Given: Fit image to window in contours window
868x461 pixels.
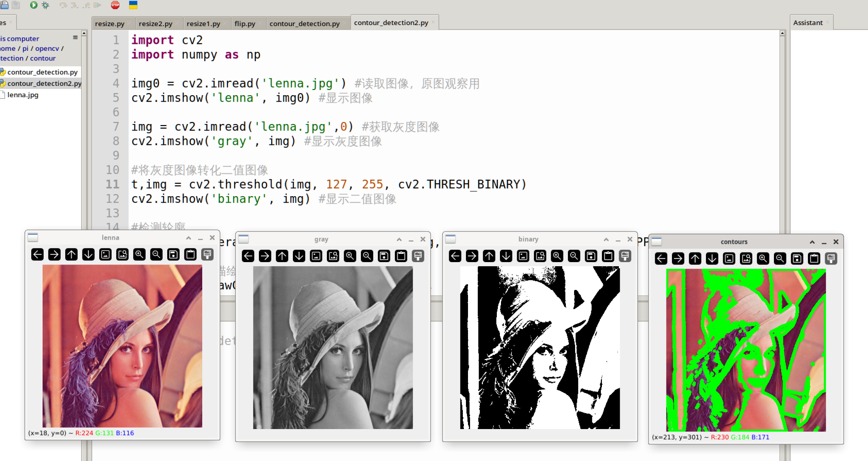Looking at the screenshot, I should point(746,258).
